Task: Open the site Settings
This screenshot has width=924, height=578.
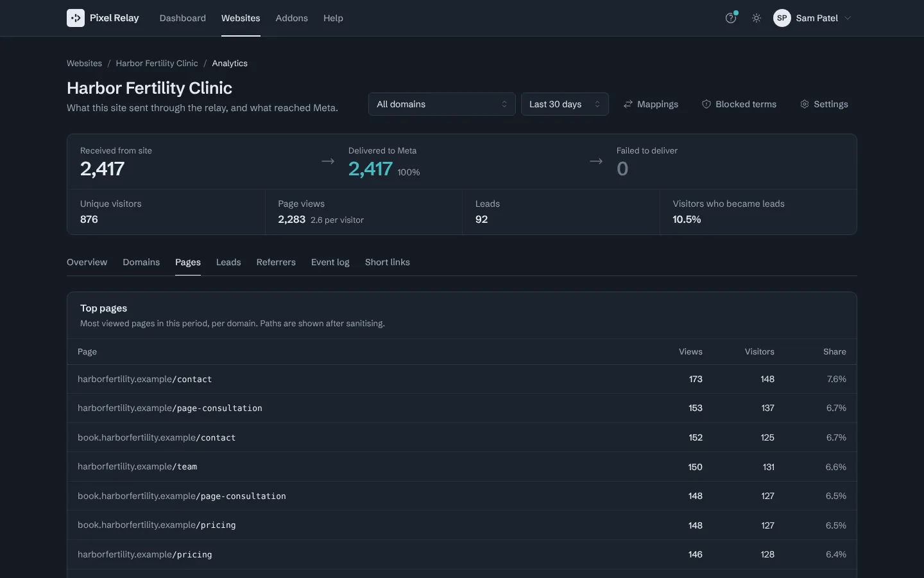Action: tap(825, 104)
